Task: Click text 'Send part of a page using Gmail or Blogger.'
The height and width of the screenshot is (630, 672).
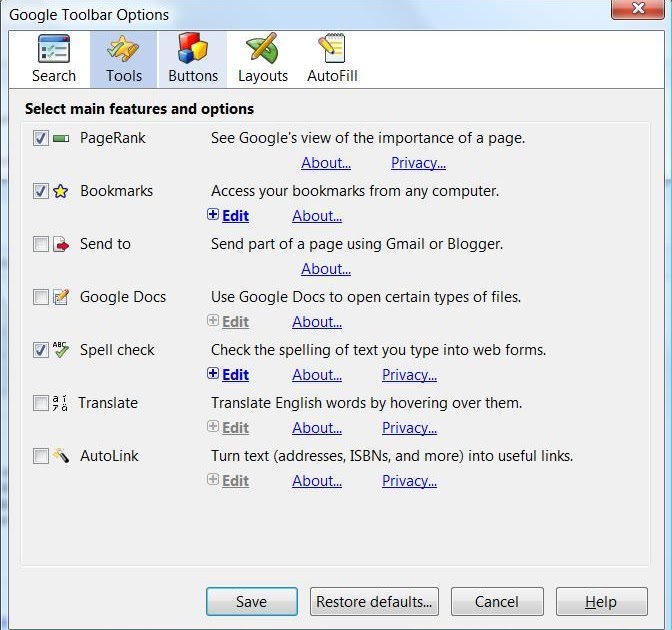Action: (357, 244)
